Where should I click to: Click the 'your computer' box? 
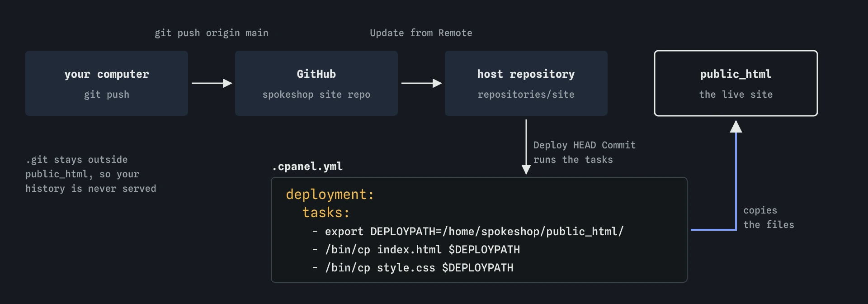107,83
